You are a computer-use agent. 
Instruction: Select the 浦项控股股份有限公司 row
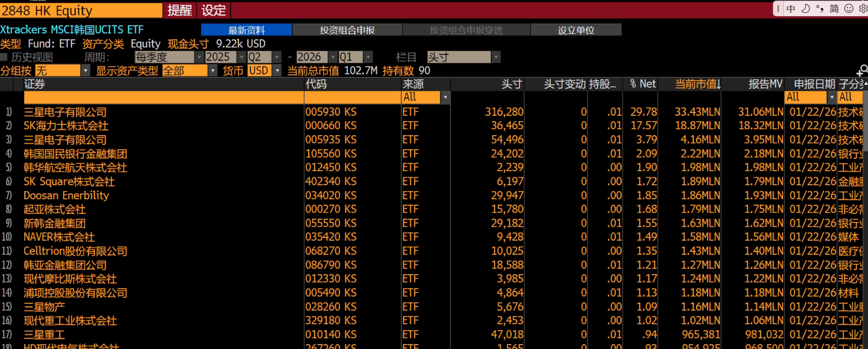pyautogui.click(x=431, y=293)
